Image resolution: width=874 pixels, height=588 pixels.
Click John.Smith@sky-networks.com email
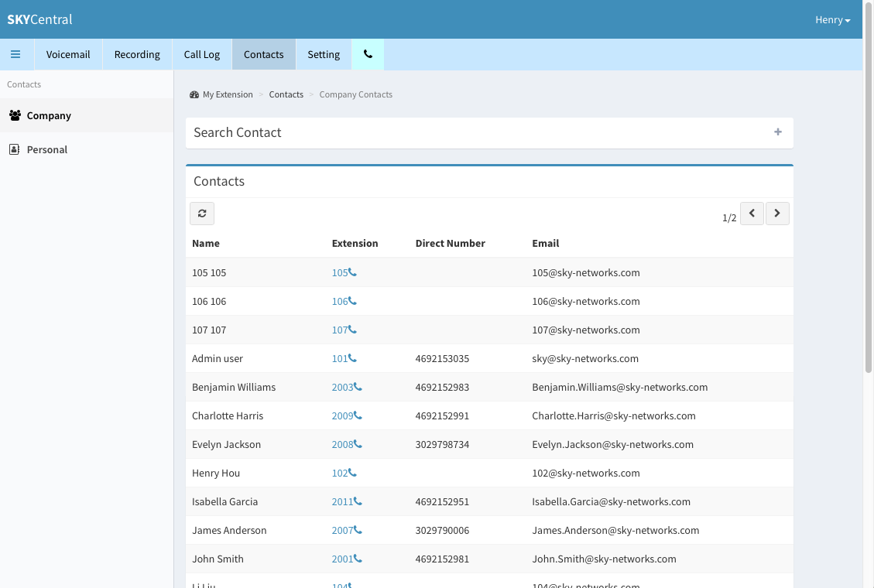[x=605, y=559]
